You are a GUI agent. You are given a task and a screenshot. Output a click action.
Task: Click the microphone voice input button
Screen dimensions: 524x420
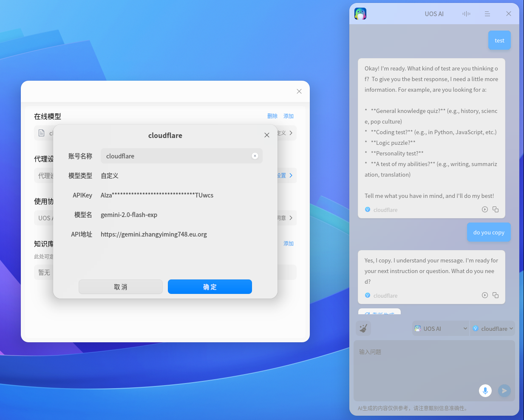(485, 391)
